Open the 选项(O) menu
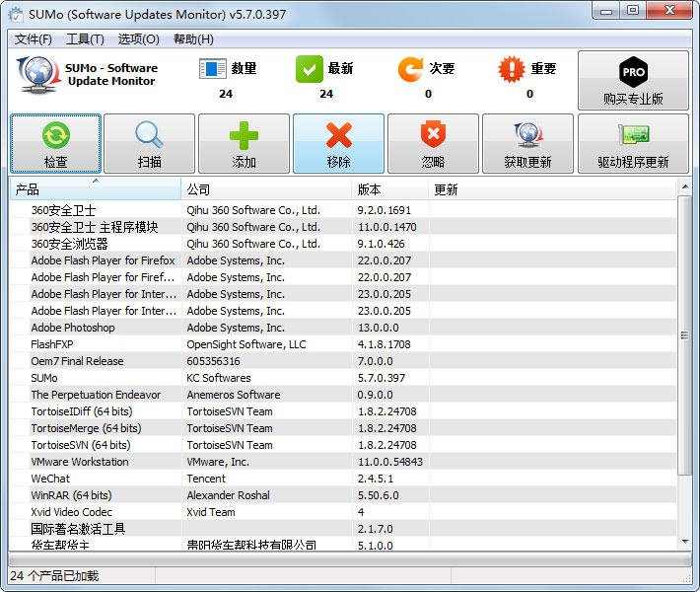700x592 pixels. tap(138, 39)
